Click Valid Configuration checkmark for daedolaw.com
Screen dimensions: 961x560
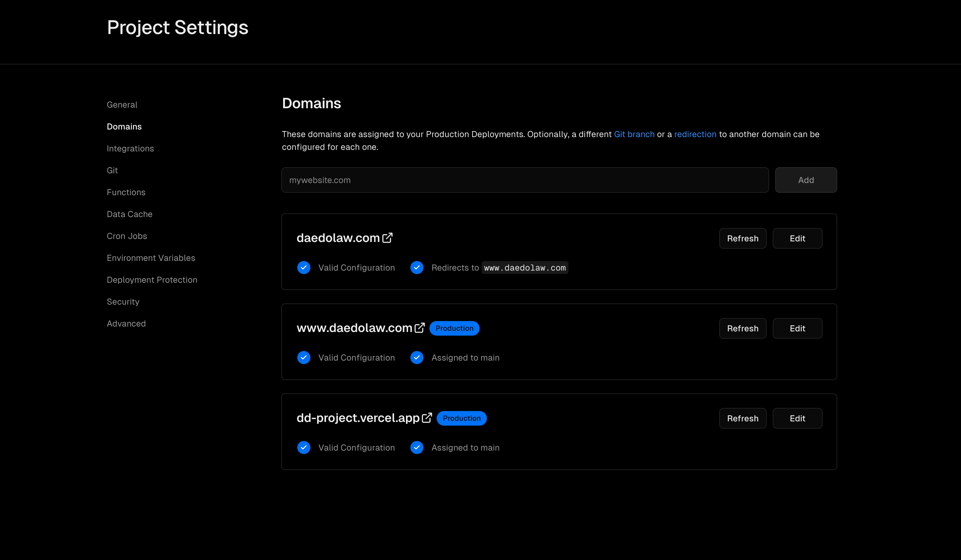tap(304, 268)
